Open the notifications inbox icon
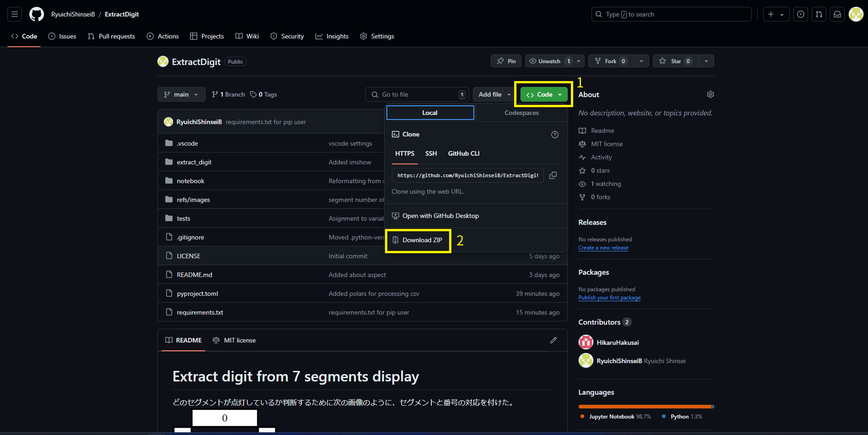This screenshot has height=435, width=868. 837,14
